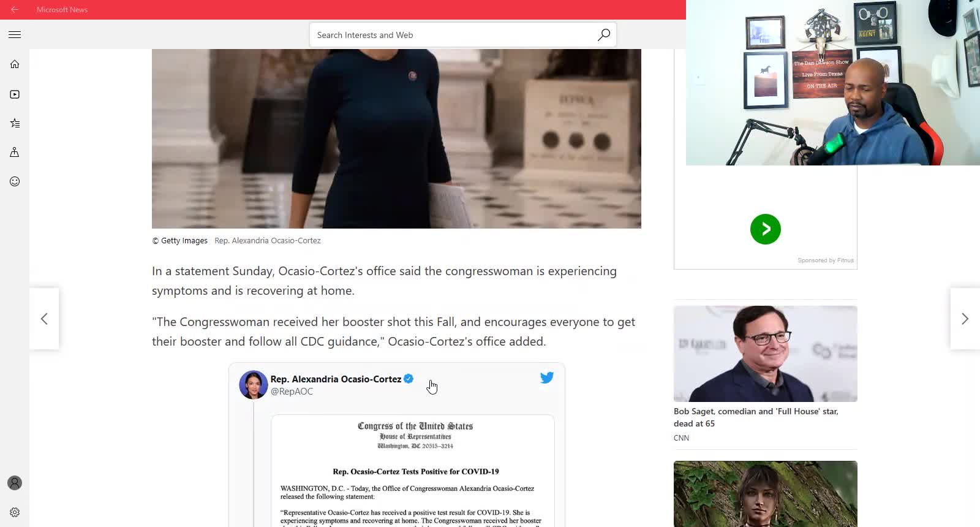This screenshot has height=527, width=980.
Task: Click the green arrow ad button
Action: (x=766, y=229)
